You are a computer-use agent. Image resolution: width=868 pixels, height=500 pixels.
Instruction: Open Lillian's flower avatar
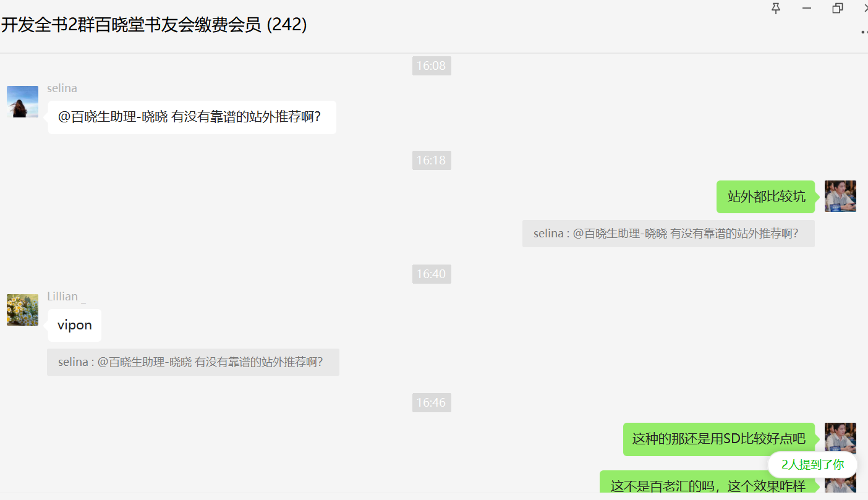click(22, 310)
